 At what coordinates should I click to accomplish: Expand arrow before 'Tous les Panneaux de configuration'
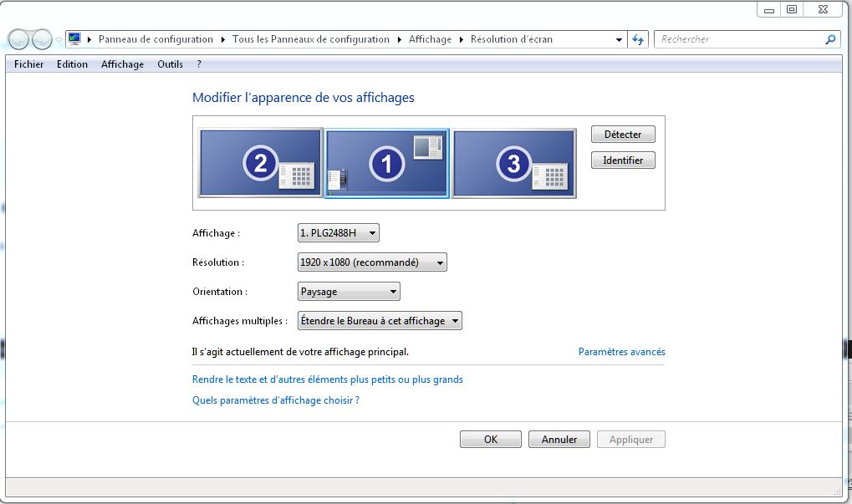[222, 39]
